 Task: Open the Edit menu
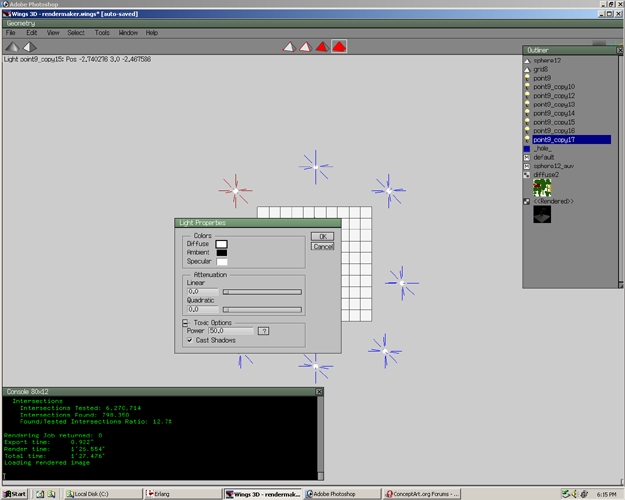point(31,33)
